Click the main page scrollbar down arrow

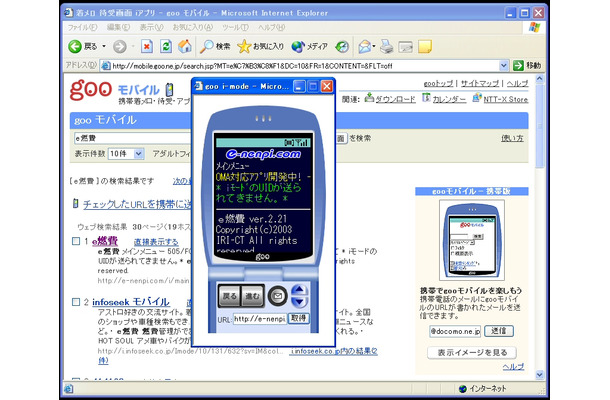coord(540,375)
